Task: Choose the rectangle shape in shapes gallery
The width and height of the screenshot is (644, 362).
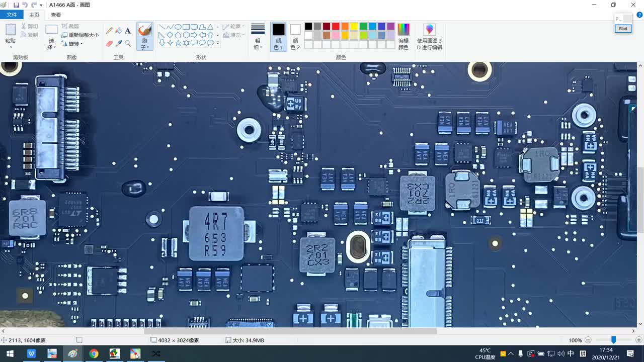Action: [186, 27]
